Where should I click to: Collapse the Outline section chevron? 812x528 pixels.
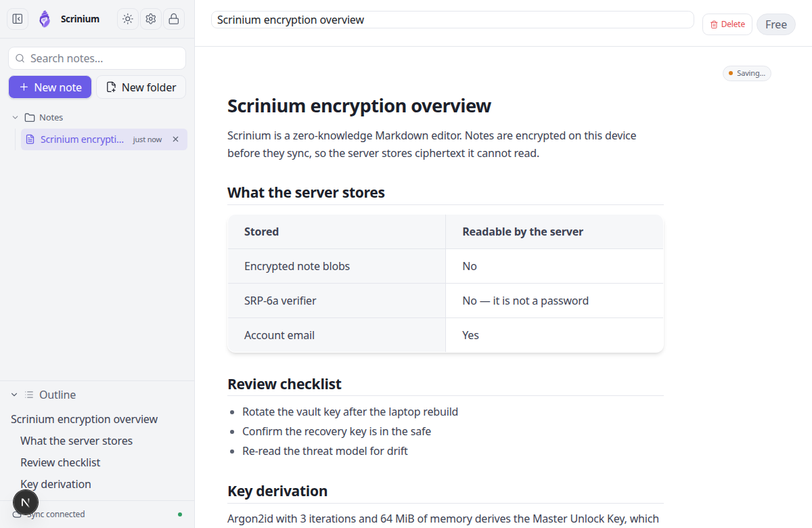[14, 395]
